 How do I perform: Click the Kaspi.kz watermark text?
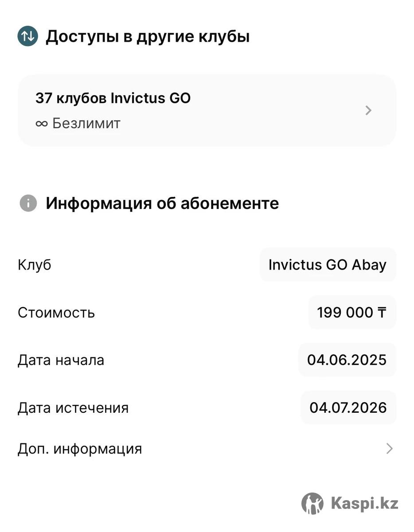click(x=364, y=504)
